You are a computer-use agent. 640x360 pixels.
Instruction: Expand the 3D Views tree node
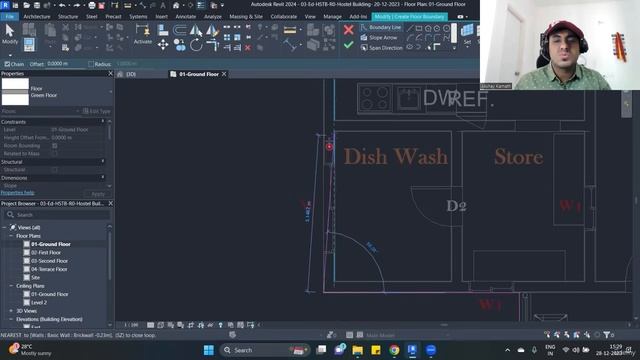[x=11, y=311]
